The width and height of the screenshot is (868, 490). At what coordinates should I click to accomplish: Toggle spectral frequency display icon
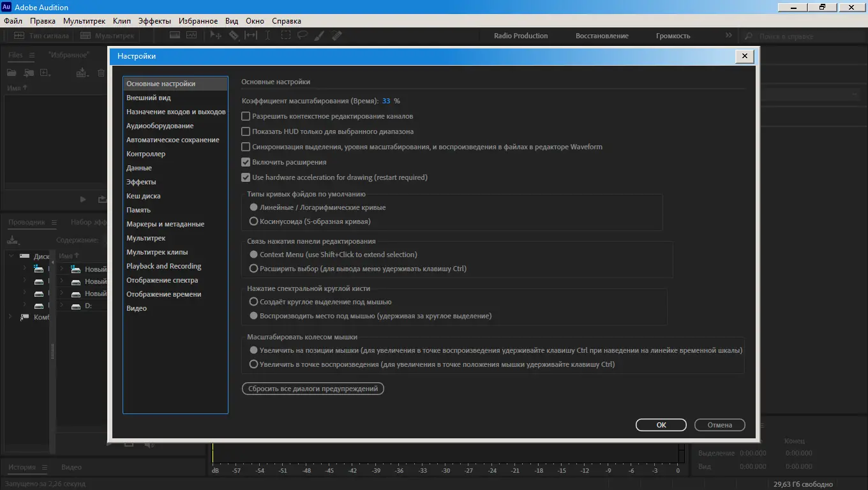[x=175, y=36]
